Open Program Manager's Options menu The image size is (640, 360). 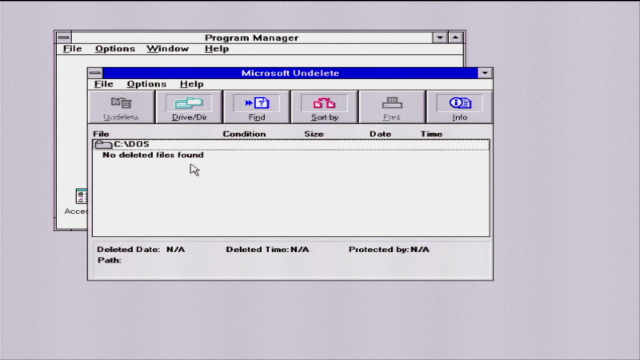tap(115, 49)
